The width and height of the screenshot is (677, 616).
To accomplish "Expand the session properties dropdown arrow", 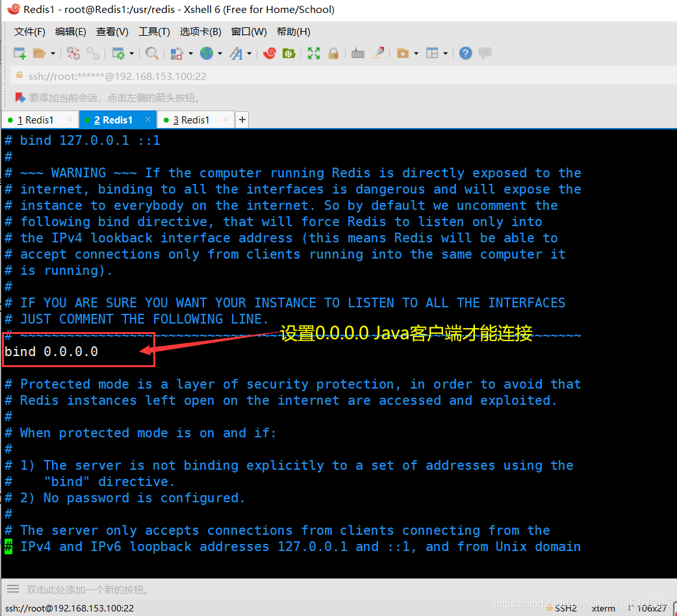I will point(130,53).
